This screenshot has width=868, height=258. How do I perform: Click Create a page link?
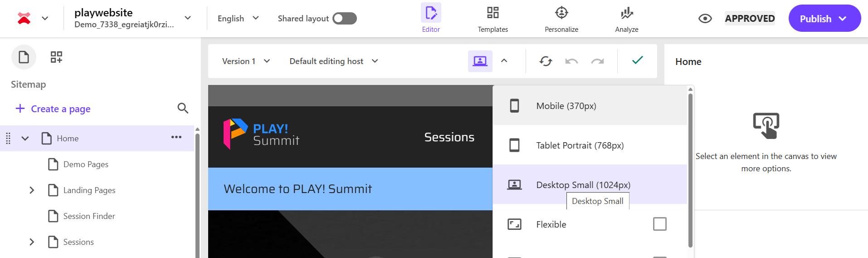(53, 109)
